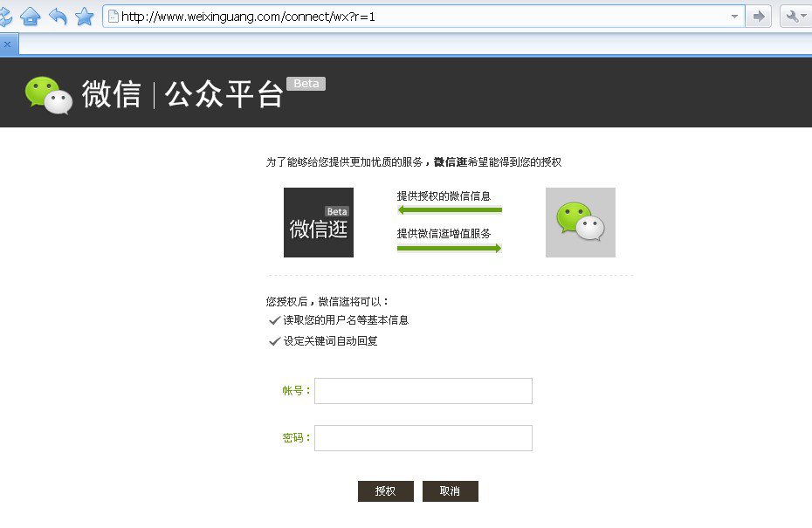The image size is (812, 528).
Task: Click the Beta badge in header
Action: [x=306, y=83]
